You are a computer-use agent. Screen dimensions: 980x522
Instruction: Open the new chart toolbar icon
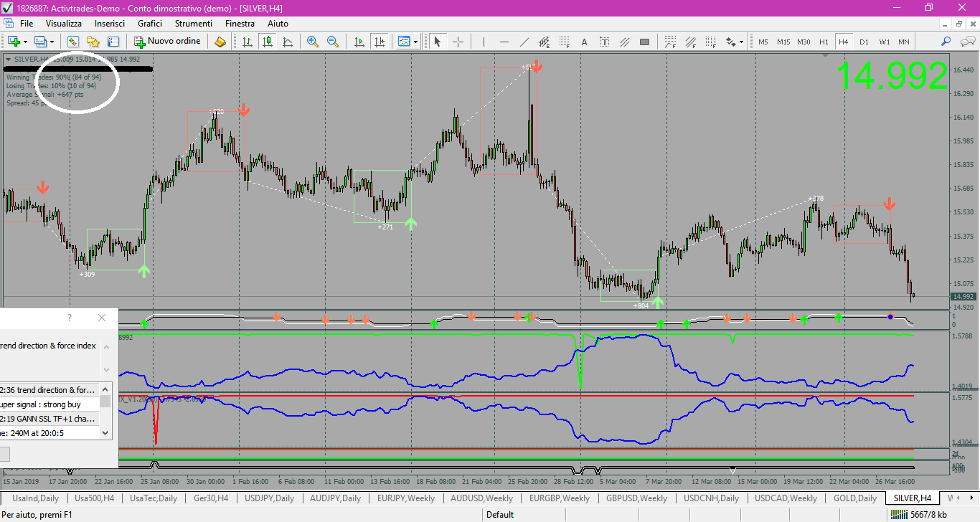click(x=13, y=42)
